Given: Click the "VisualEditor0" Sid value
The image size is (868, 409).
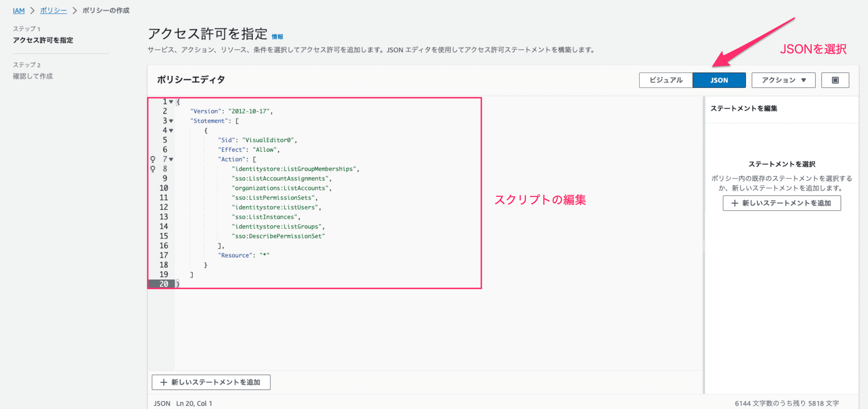Looking at the screenshot, I should (268, 140).
